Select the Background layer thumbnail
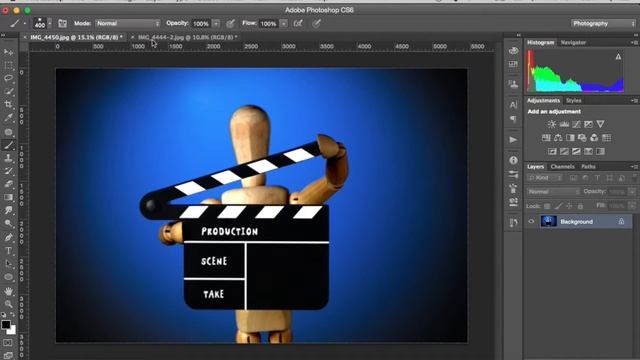640x360 pixels. coord(549,221)
